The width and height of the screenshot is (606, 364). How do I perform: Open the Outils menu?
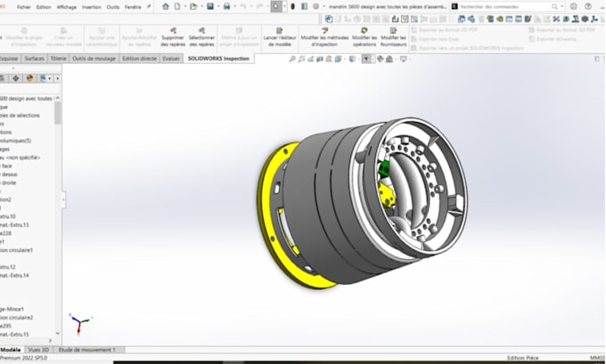pos(113,7)
